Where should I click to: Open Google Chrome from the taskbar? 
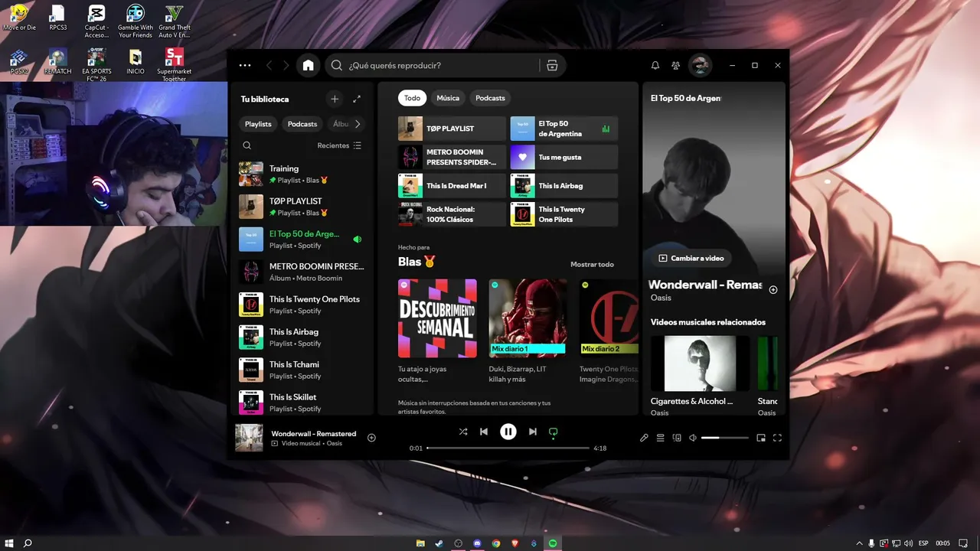click(496, 543)
